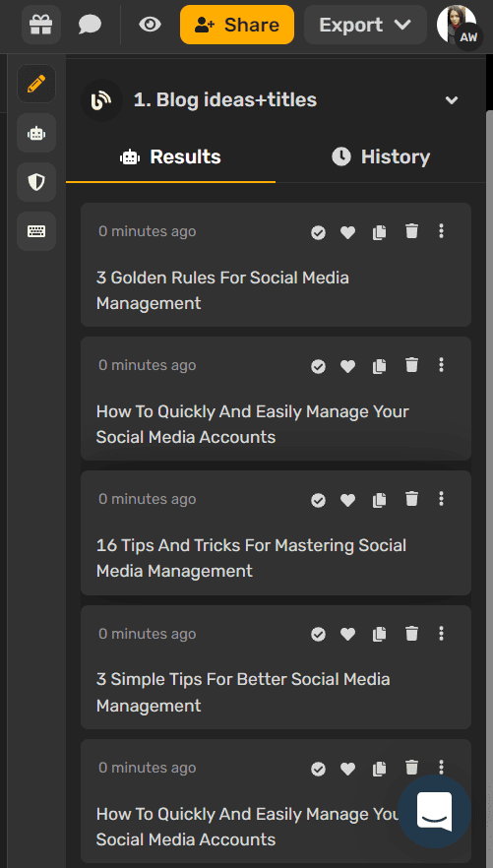
Task: Click the yellow Share button
Action: pos(237,25)
